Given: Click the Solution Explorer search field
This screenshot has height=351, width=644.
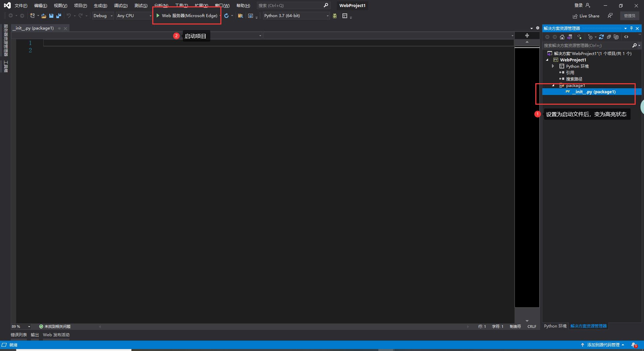Looking at the screenshot, I should 587,45.
